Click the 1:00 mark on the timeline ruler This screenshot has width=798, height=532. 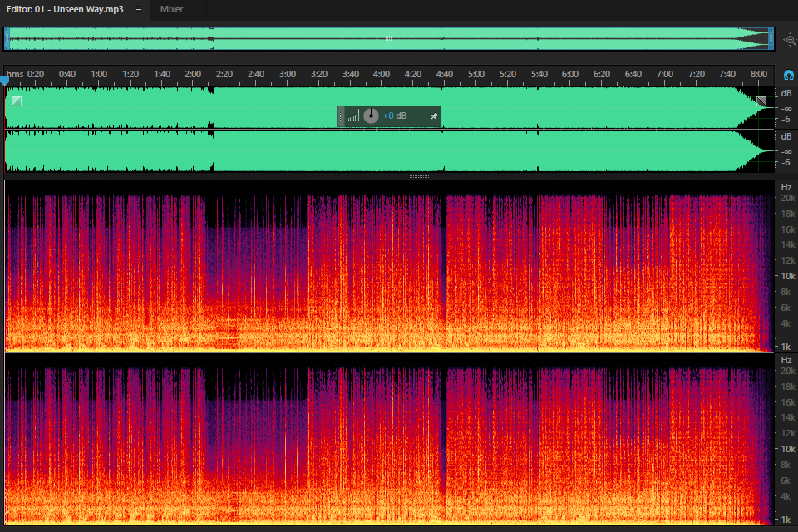pyautogui.click(x=99, y=74)
